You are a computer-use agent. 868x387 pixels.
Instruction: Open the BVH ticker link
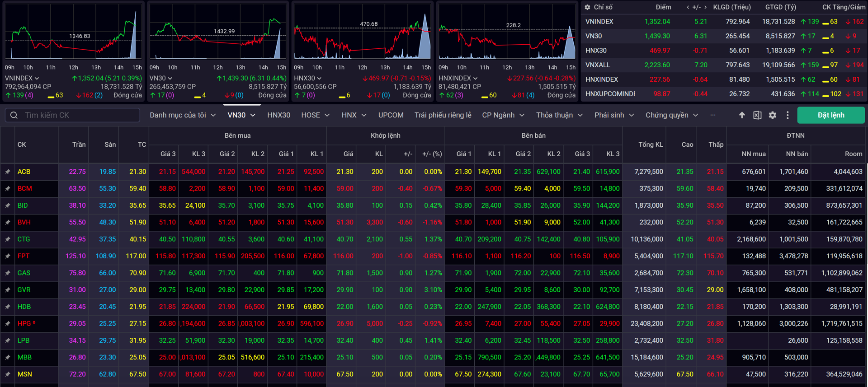pos(24,222)
